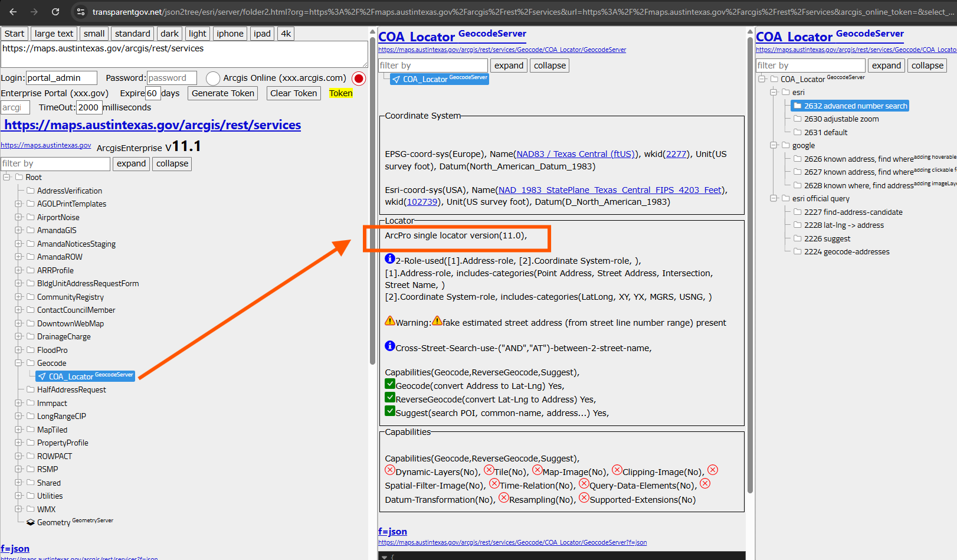
Task: Expand the AirportNoise folder node
Action: [18, 217]
